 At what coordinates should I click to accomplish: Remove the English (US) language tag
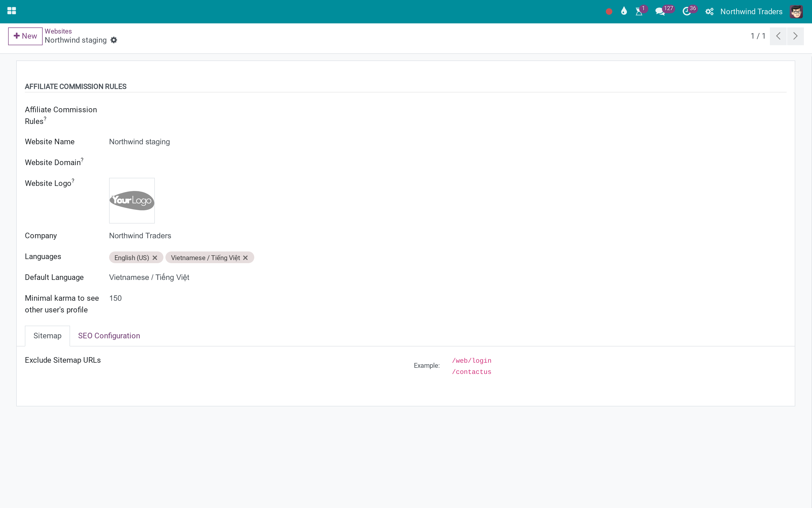[155, 258]
